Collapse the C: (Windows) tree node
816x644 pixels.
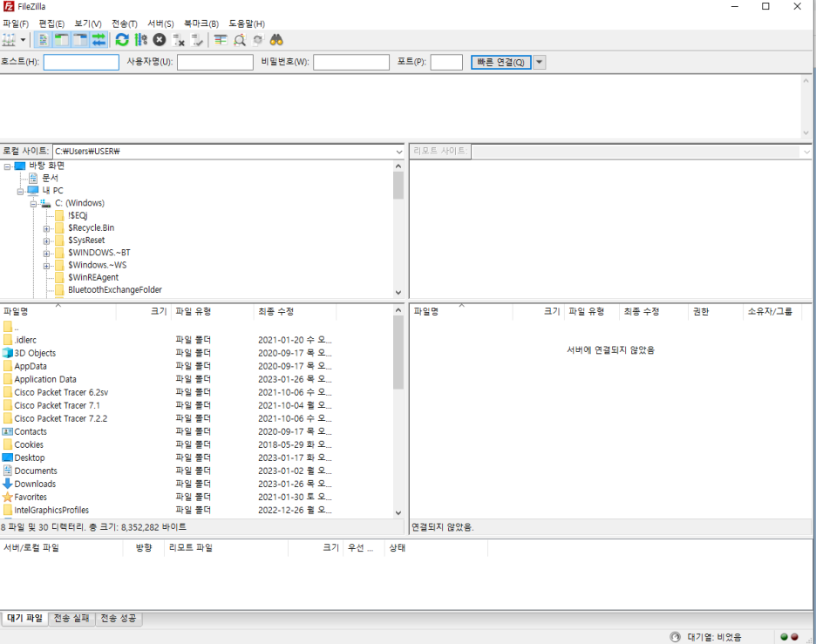33,204
